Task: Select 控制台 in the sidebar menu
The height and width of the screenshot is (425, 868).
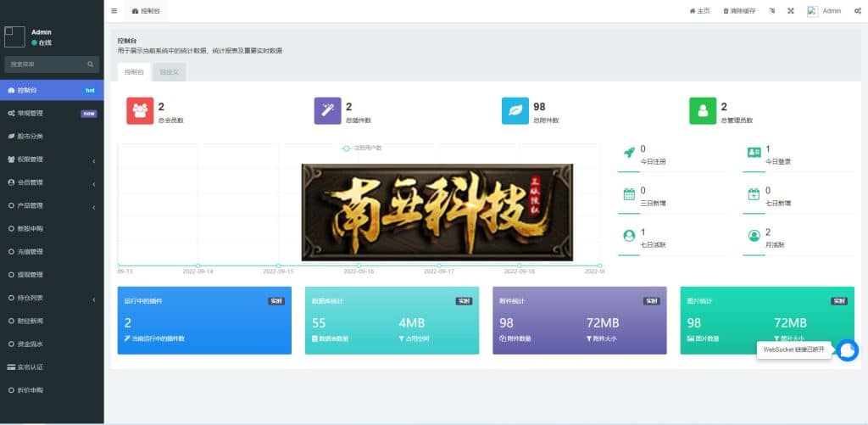Action: 52,90
